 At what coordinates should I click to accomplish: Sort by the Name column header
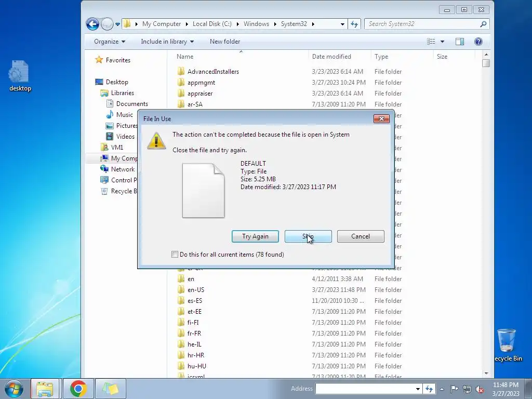point(185,56)
